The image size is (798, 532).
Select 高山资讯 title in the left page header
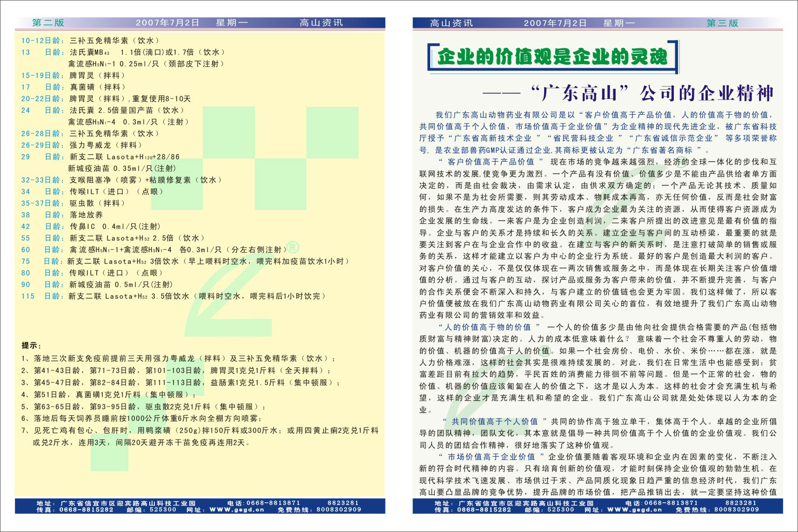(x=321, y=23)
